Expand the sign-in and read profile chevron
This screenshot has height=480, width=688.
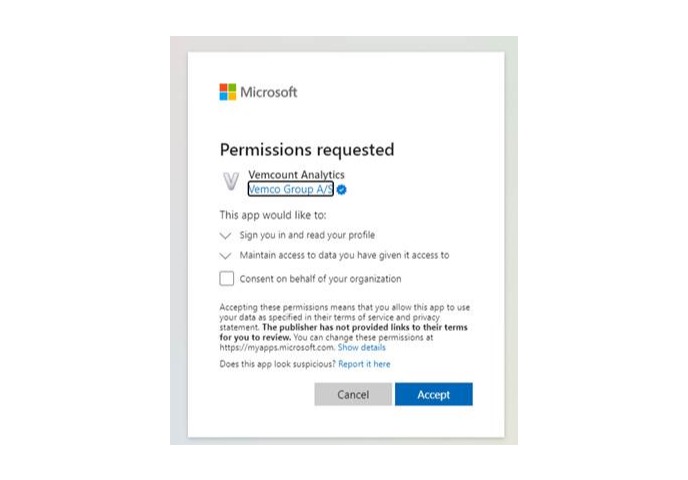[225, 236]
